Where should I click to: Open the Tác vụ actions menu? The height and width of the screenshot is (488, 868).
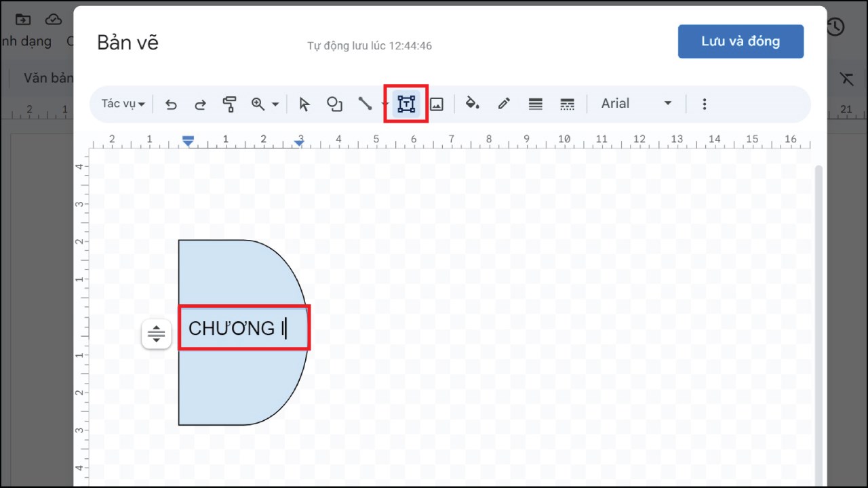(x=123, y=104)
